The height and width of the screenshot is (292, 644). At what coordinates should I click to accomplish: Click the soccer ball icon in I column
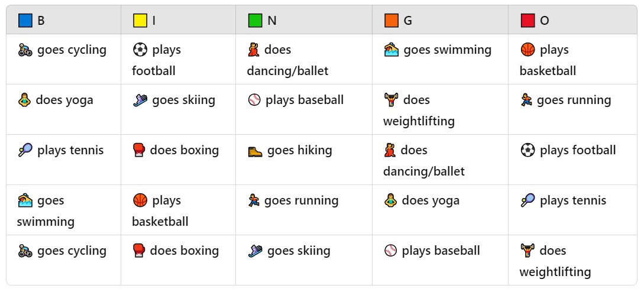140,50
